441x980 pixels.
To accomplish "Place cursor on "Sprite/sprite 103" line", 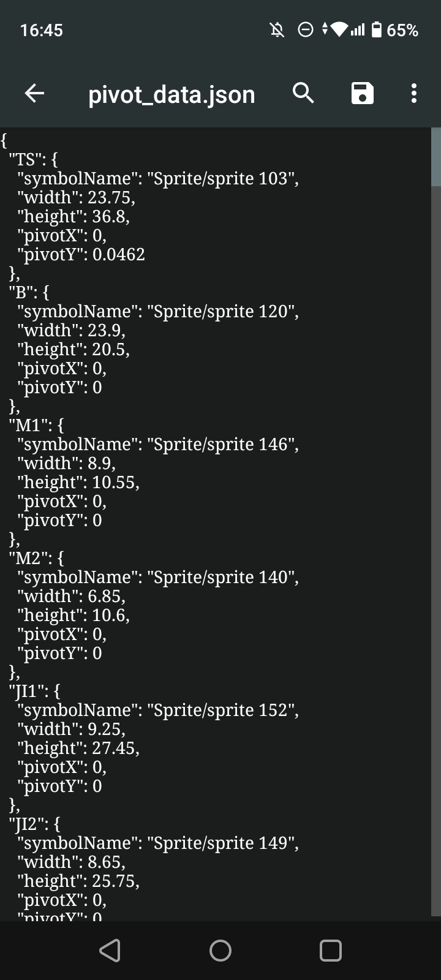I will tap(158, 178).
